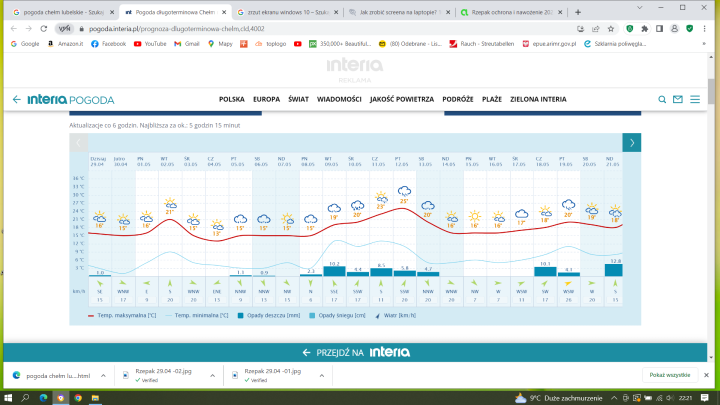
Task: Select the WIADOMOŚCI navigation item
Action: click(x=339, y=100)
